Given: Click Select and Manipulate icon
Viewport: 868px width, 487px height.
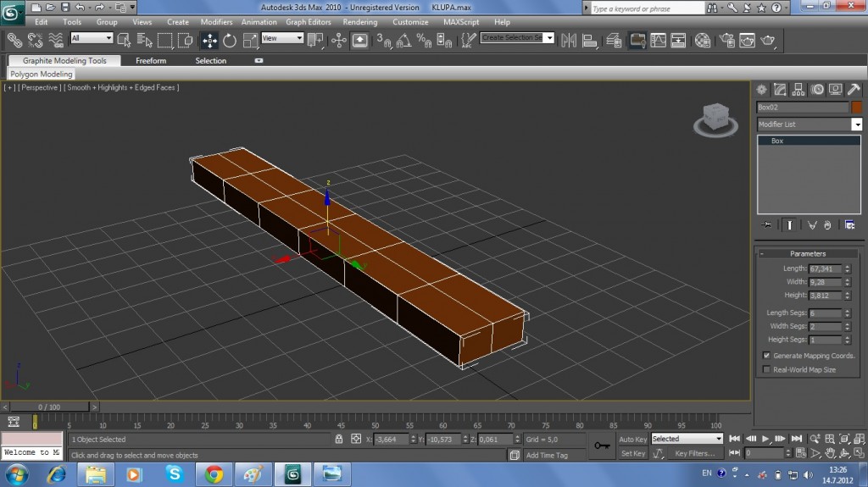Looking at the screenshot, I should click(x=339, y=41).
